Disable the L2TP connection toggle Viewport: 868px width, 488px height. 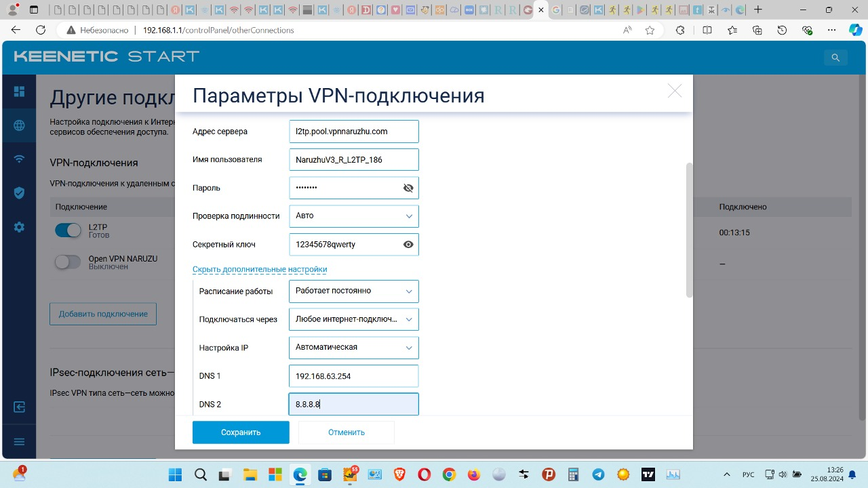click(x=68, y=230)
